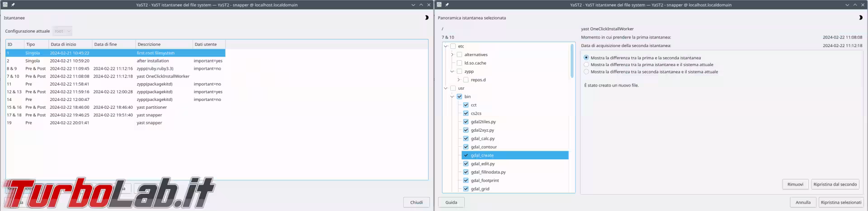This screenshot has height=211, width=868.
Task: Check the etc folder checkbox
Action: coord(453,46)
